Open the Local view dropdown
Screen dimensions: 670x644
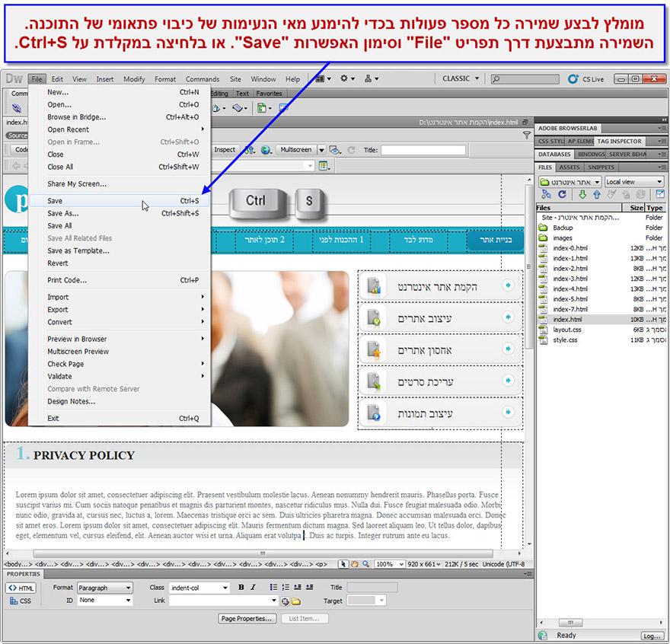tap(634, 182)
